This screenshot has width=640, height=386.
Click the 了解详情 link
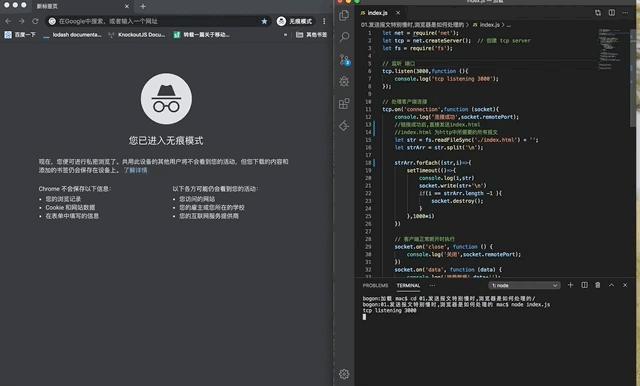point(136,170)
